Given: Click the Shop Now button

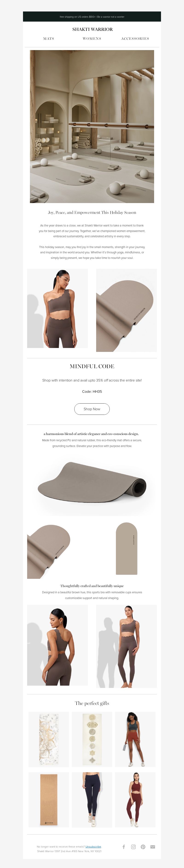Looking at the screenshot, I should (92, 409).
